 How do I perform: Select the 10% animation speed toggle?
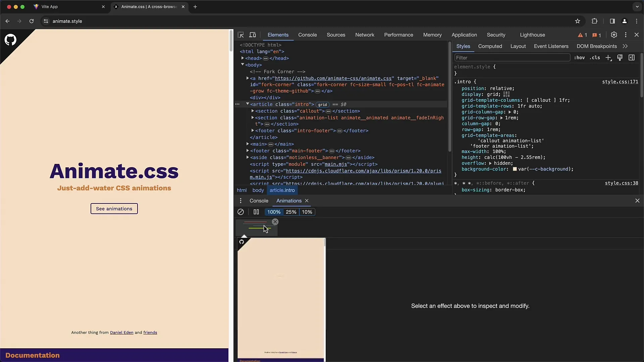pos(307,212)
